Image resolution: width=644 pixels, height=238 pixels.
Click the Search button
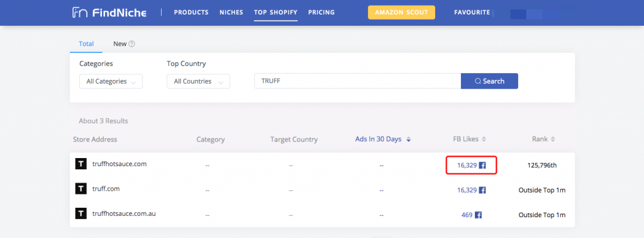(489, 81)
